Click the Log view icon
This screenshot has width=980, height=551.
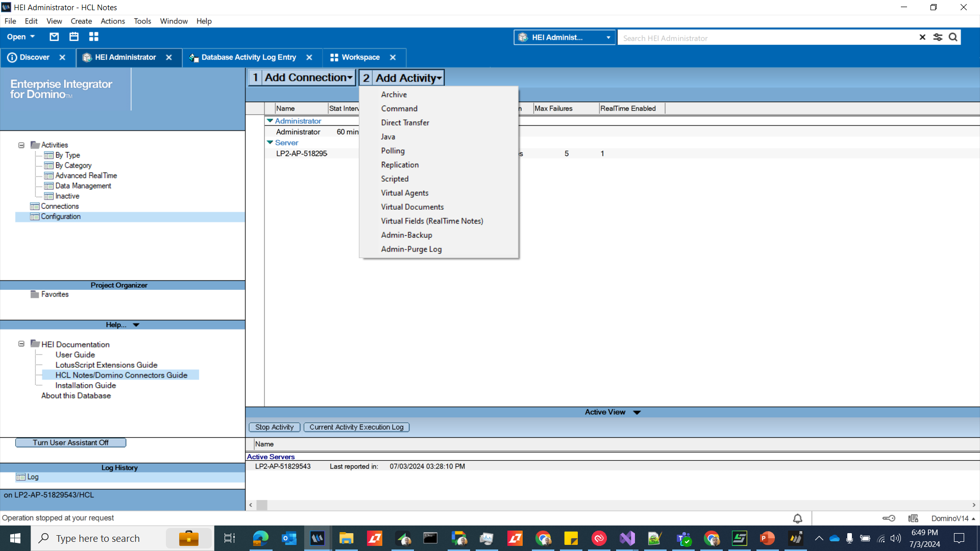21,477
